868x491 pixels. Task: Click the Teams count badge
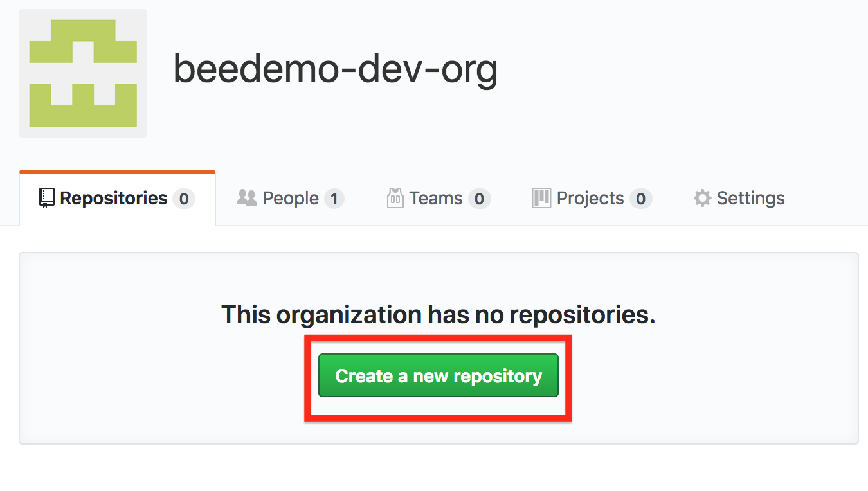pos(479,199)
